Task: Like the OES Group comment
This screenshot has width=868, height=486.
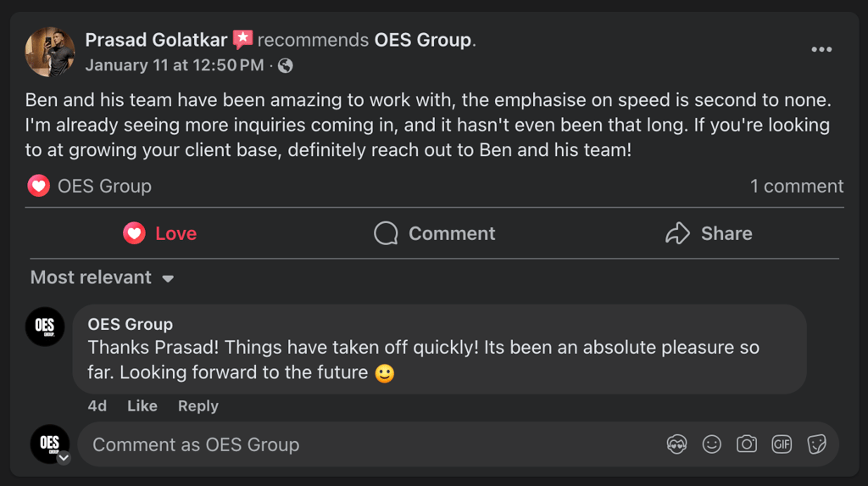Action: click(142, 406)
